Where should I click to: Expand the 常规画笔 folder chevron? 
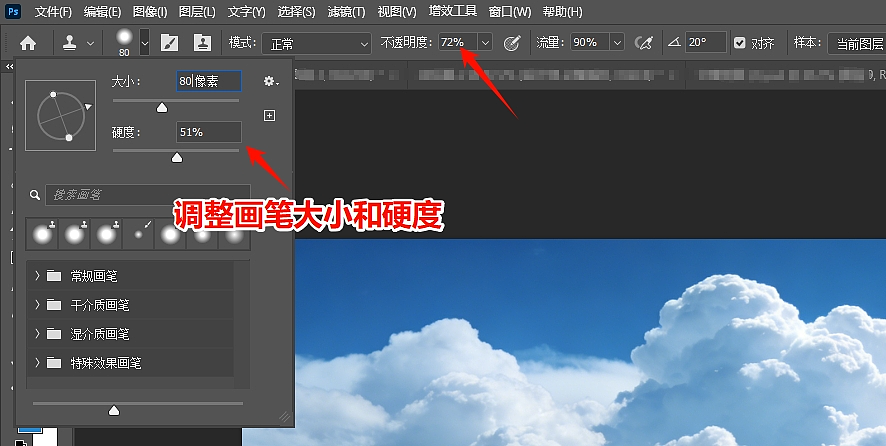click(x=37, y=275)
